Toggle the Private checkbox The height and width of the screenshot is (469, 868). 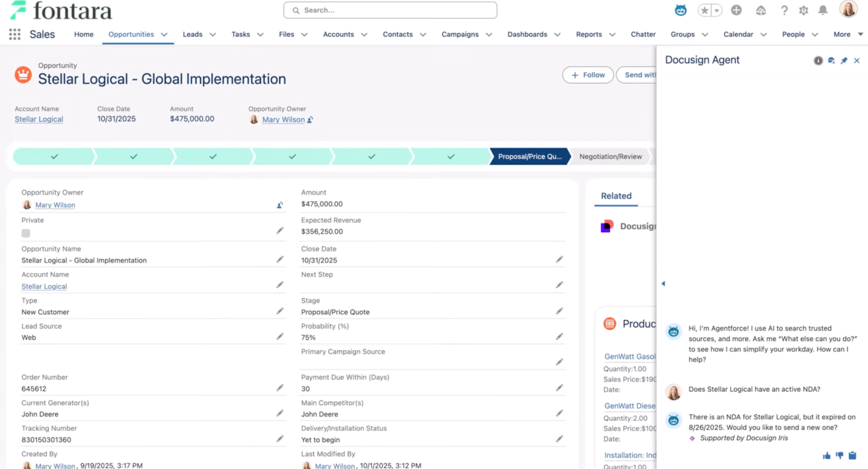(x=26, y=233)
